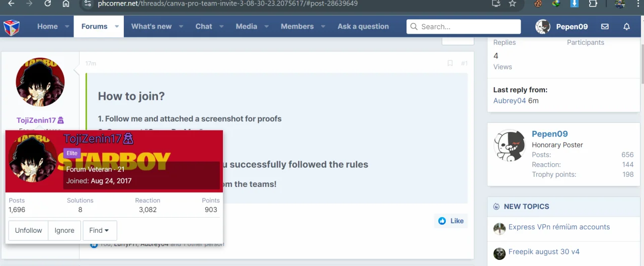Open Forums navigation tab
Image resolution: width=644 pixels, height=266 pixels.
point(95,27)
